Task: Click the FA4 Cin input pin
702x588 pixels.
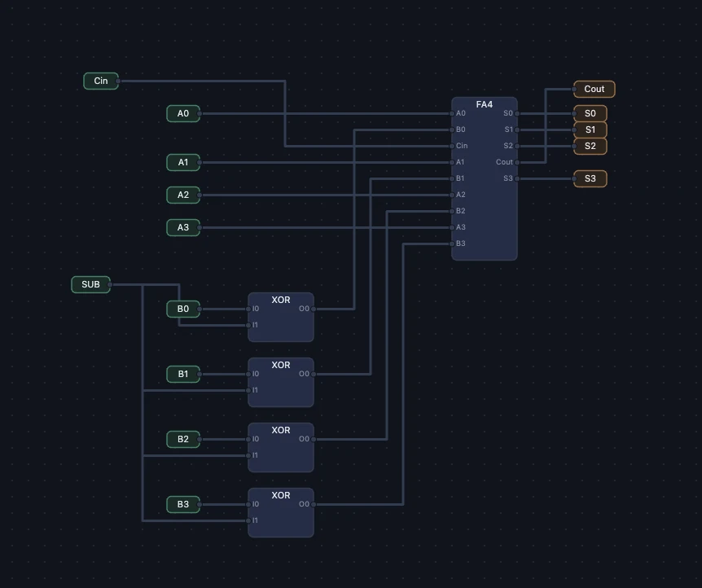Action: click(x=452, y=146)
